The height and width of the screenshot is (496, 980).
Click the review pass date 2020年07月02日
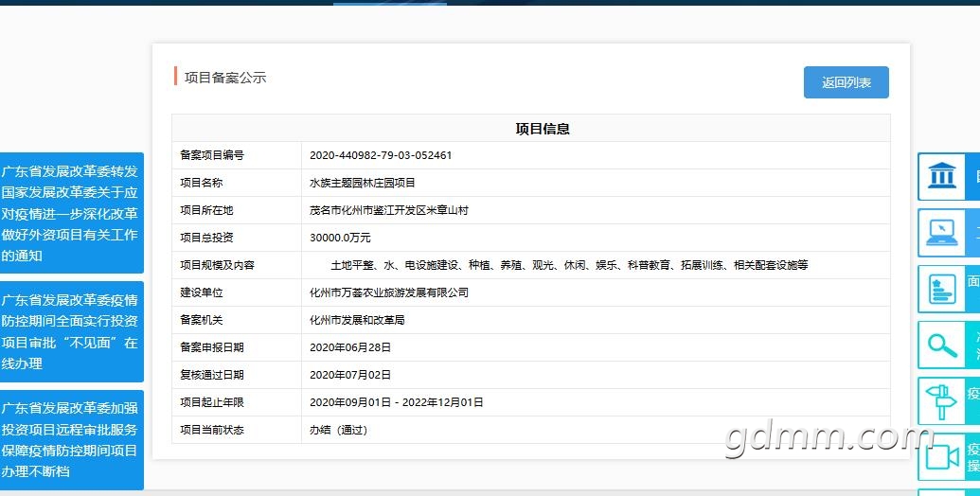[349, 375]
